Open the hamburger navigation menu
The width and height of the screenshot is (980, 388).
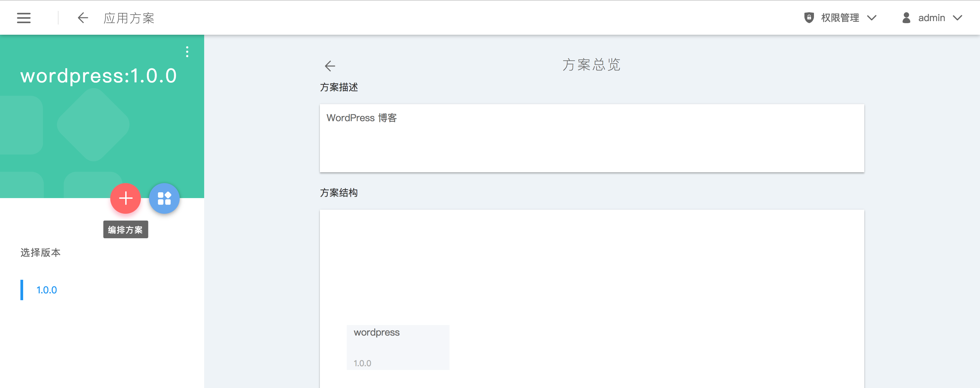tap(23, 18)
